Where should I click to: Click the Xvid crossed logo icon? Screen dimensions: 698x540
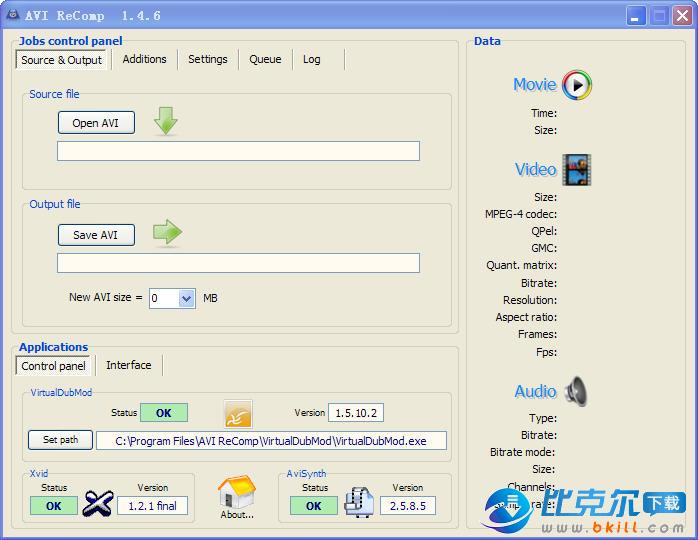tap(96, 504)
